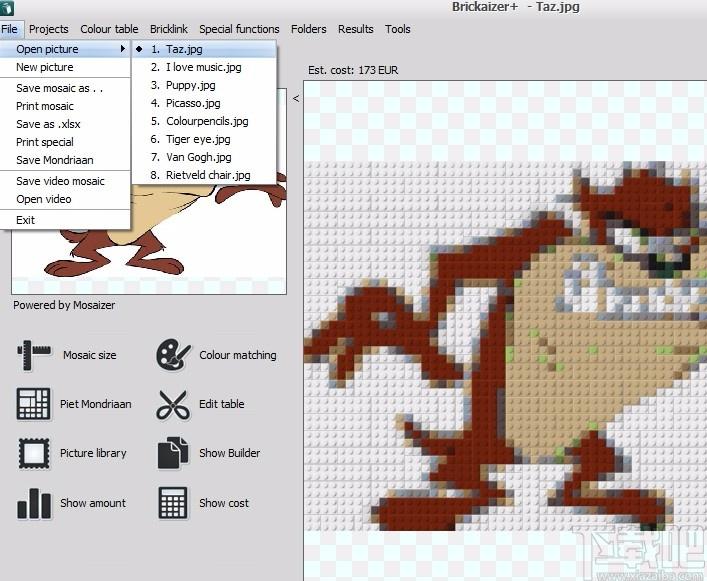This screenshot has width=707, height=581.
Task: Open recent file Tiger eye.jpg
Action: pos(204,139)
